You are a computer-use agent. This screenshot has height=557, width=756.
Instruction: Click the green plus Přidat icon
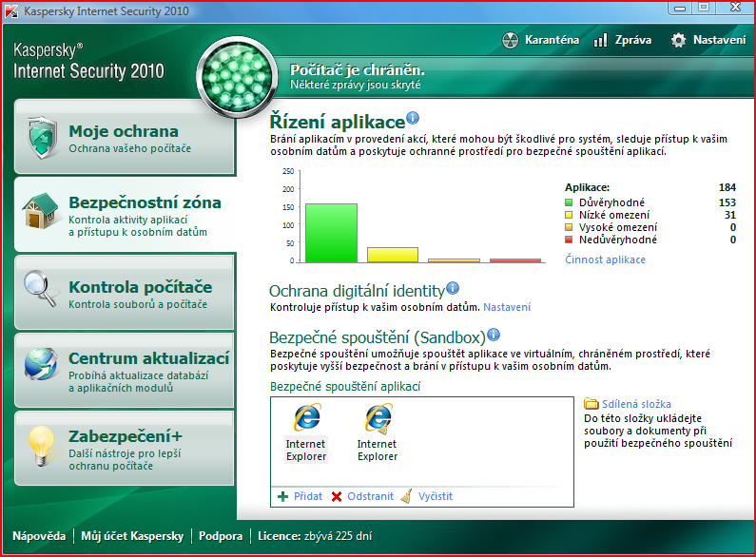pyautogui.click(x=283, y=496)
